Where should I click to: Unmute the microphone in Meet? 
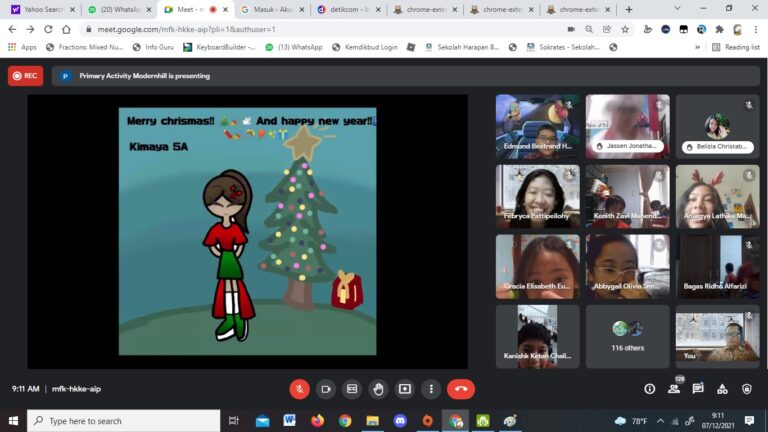tap(299, 389)
